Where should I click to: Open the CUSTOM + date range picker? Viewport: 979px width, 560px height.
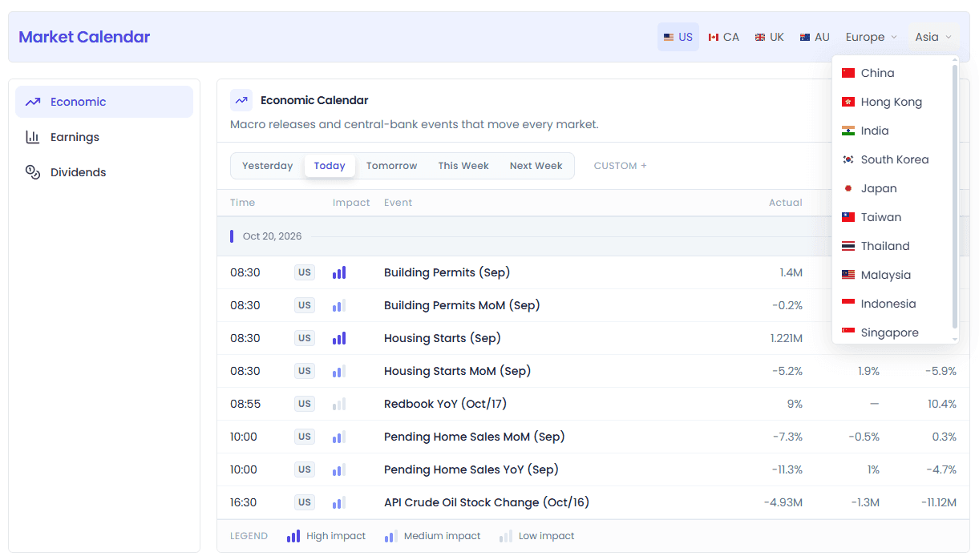click(621, 166)
